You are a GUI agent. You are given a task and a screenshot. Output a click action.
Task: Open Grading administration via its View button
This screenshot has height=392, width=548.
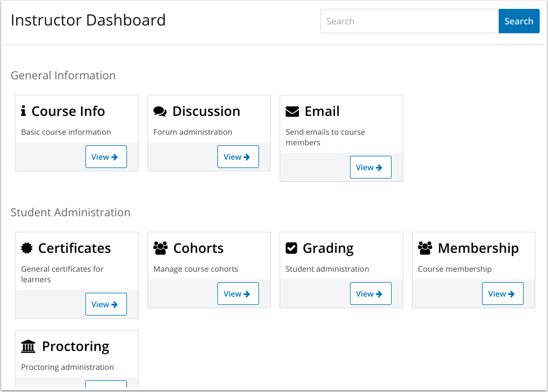pyautogui.click(x=371, y=293)
